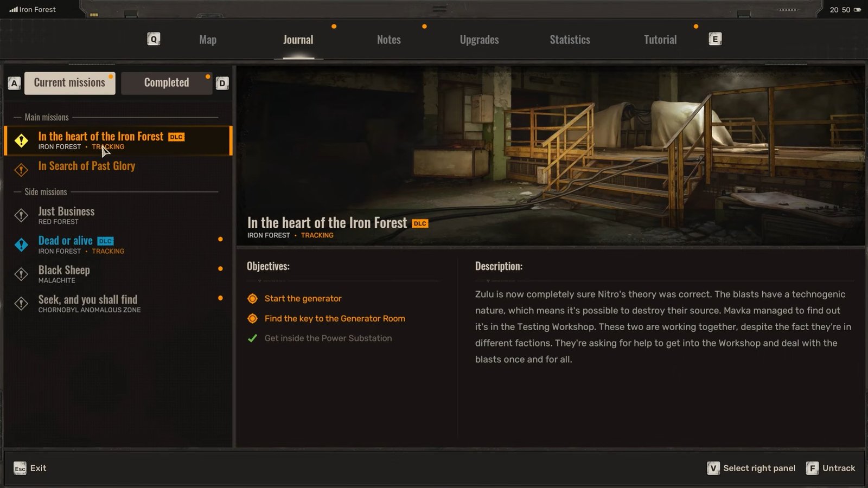Click the notification dot on the Tutorial tab

pyautogui.click(x=696, y=26)
